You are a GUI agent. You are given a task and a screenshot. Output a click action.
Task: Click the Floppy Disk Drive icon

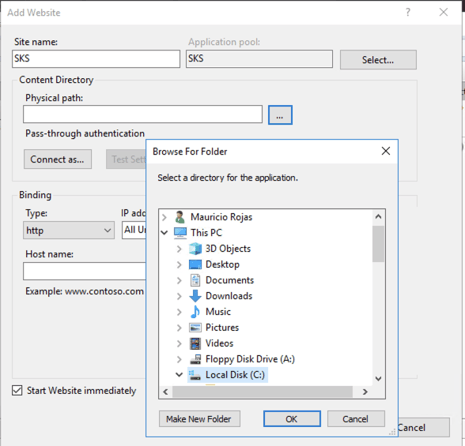coord(195,359)
